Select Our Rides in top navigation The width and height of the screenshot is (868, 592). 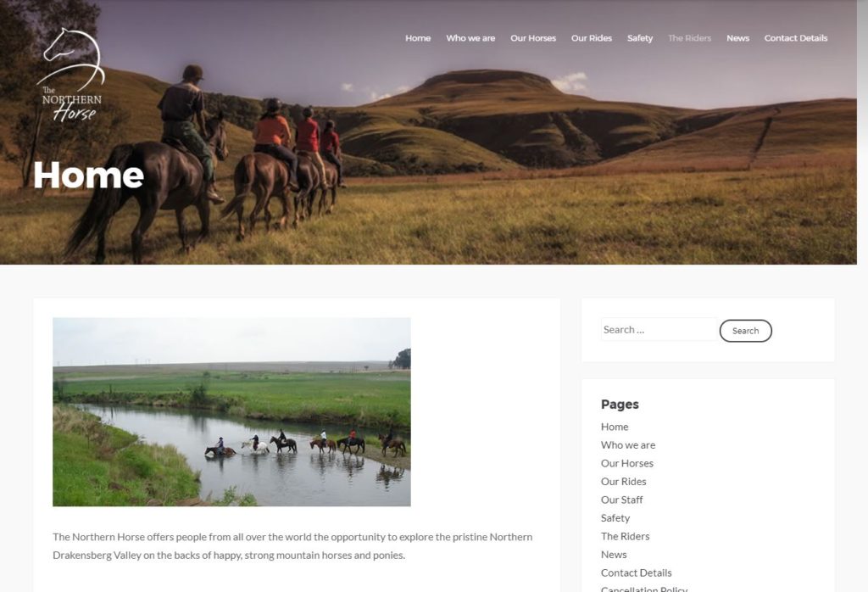click(x=591, y=38)
